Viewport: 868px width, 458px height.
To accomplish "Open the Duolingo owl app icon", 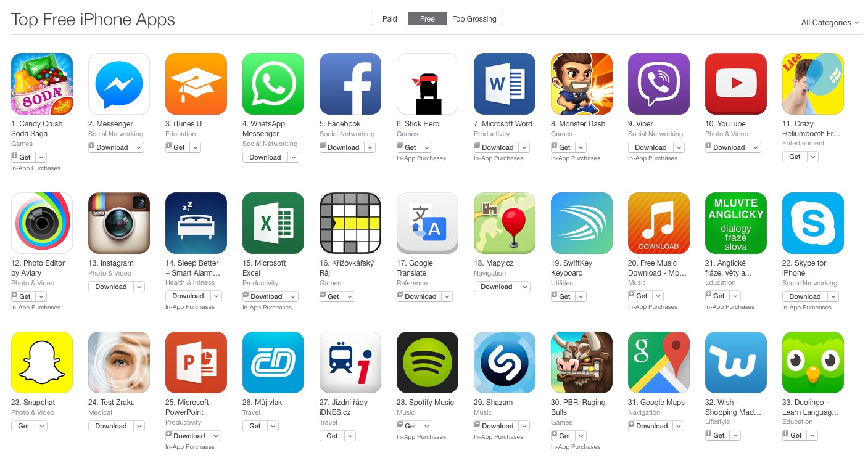I will [813, 362].
